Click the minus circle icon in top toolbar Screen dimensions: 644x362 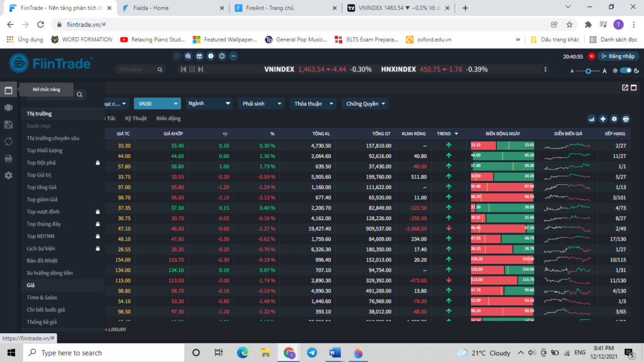tap(233, 56)
